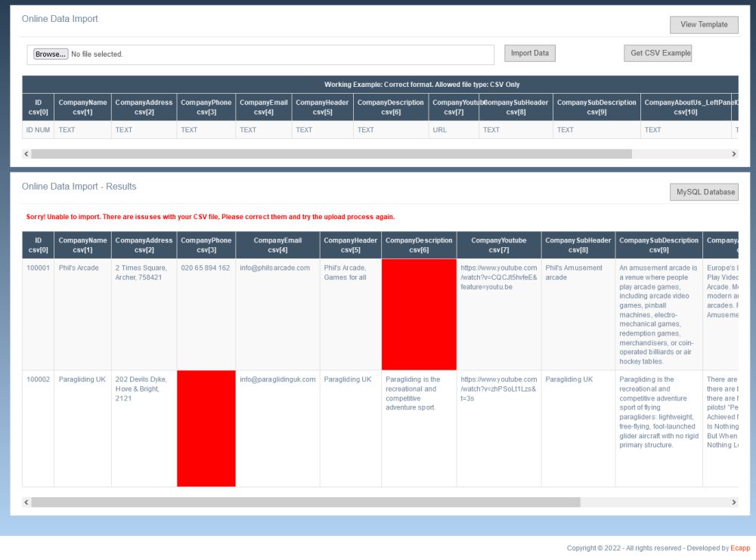Click Paragliding UK in the CompanySubHeader column
The width and height of the screenshot is (756, 560).
(x=569, y=379)
